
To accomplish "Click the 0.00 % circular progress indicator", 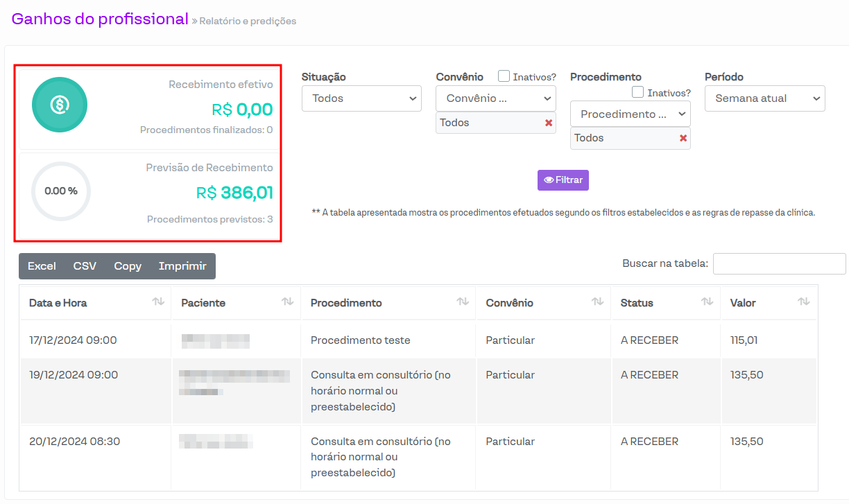I will click(61, 191).
